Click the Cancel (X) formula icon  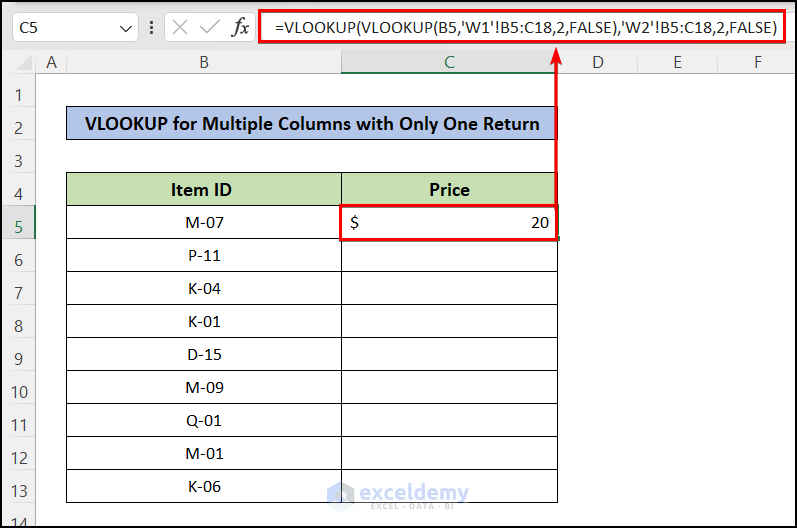coord(180,27)
